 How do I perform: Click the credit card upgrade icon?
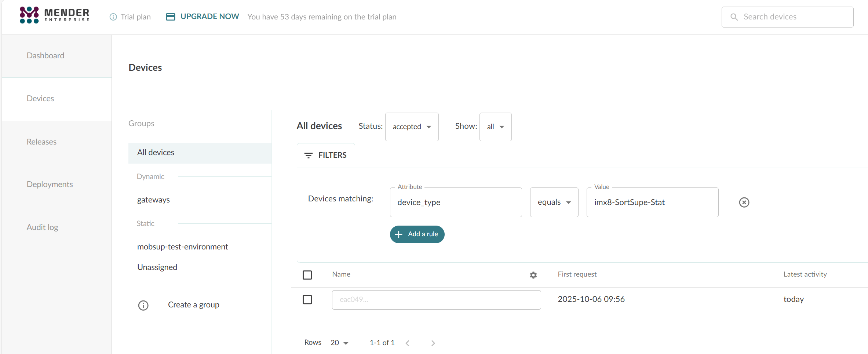pos(171,17)
